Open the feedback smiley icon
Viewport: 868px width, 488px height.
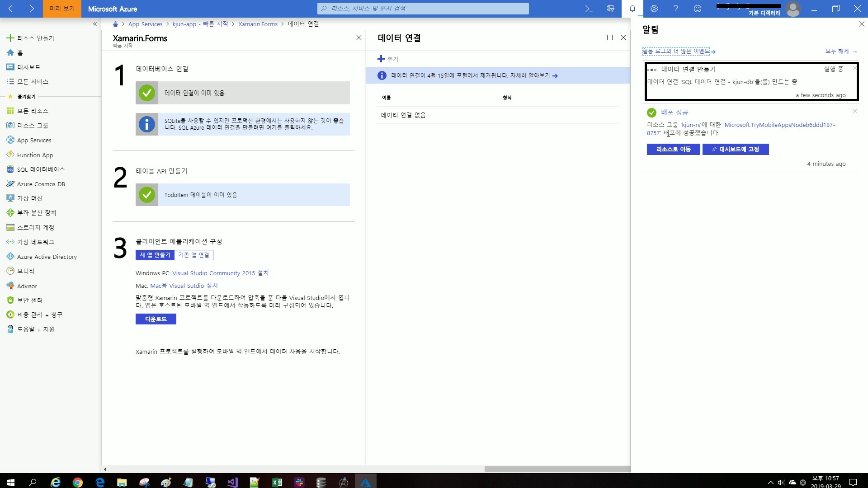tap(698, 9)
